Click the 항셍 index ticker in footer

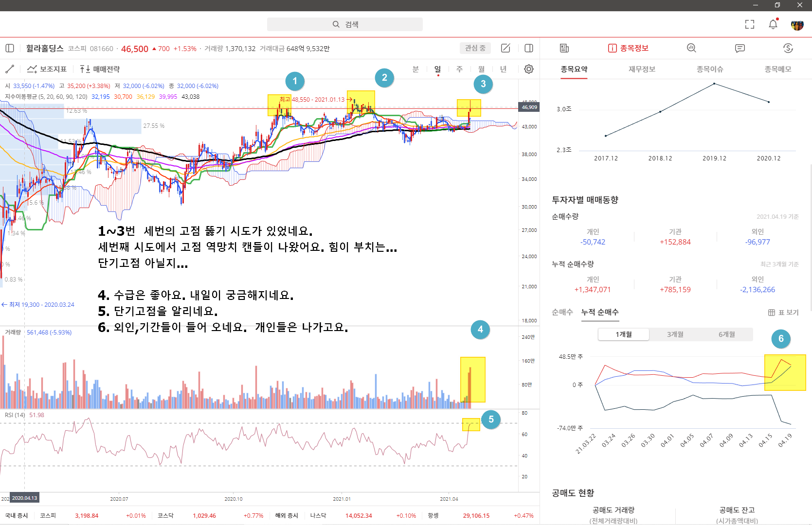(x=433, y=516)
